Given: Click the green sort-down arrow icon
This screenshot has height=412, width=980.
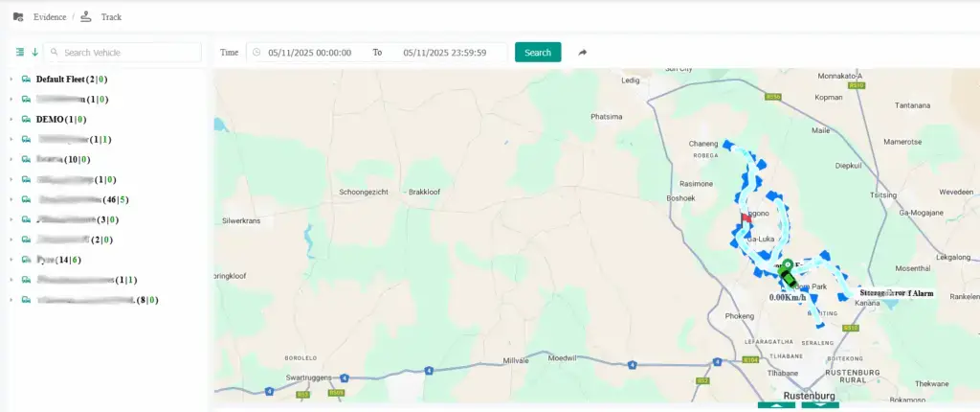Looking at the screenshot, I should 34,53.
